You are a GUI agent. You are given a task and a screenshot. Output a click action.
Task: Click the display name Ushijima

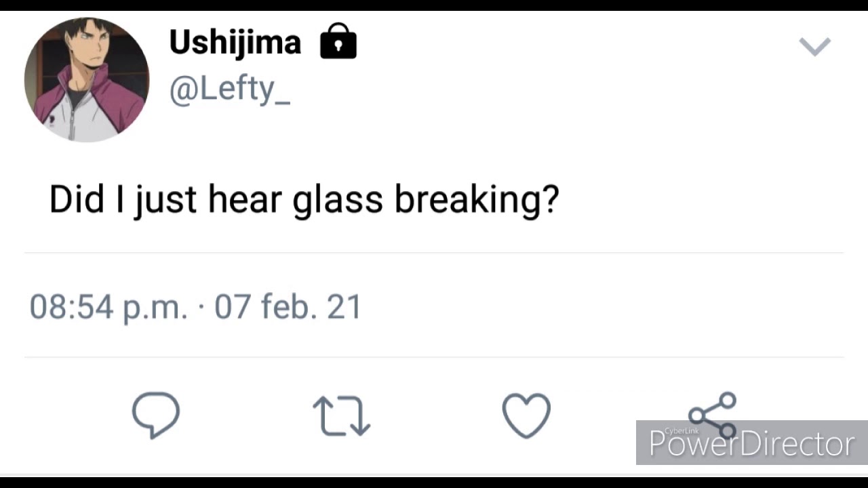pos(235,42)
